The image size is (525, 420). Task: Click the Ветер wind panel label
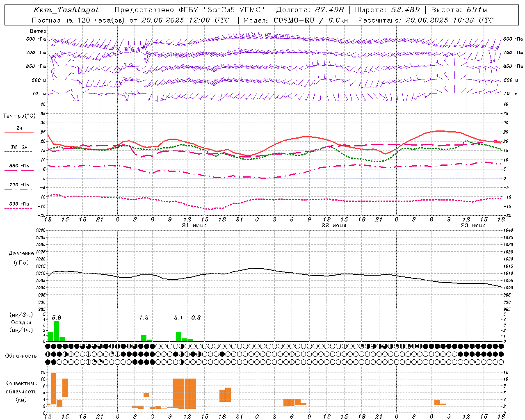click(38, 31)
